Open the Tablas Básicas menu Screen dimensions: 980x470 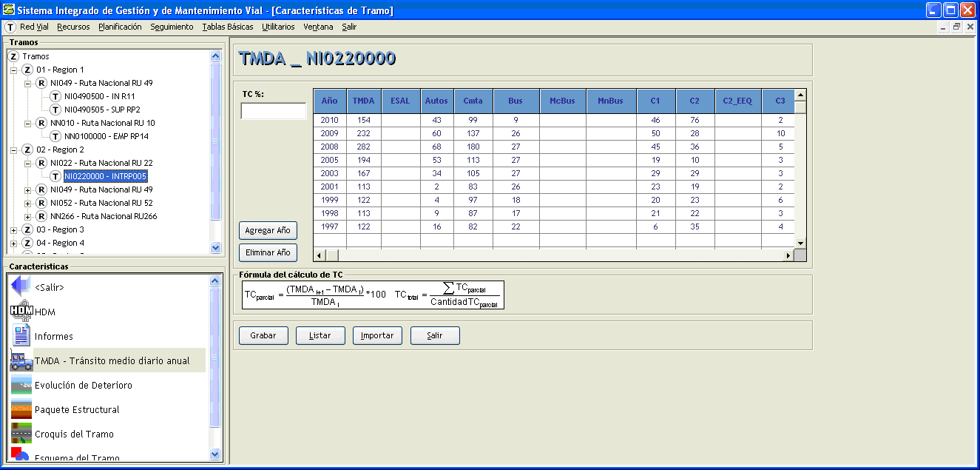point(228,27)
